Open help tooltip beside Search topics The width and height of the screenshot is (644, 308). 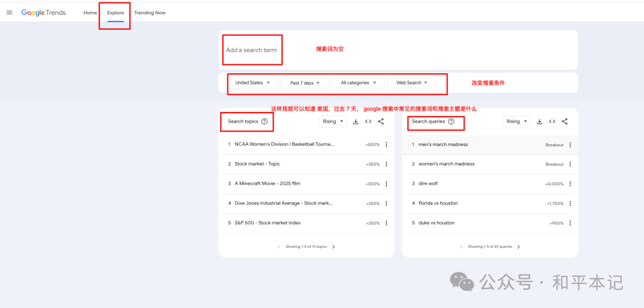[265, 122]
